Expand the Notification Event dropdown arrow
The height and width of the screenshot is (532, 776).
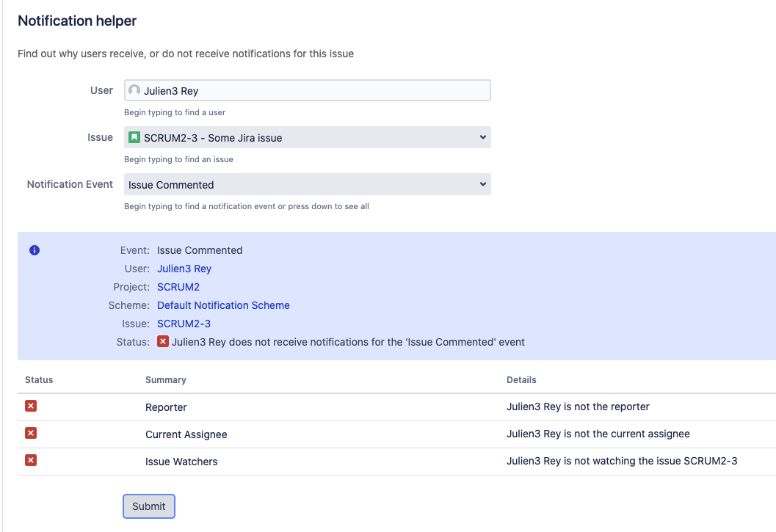coord(482,184)
